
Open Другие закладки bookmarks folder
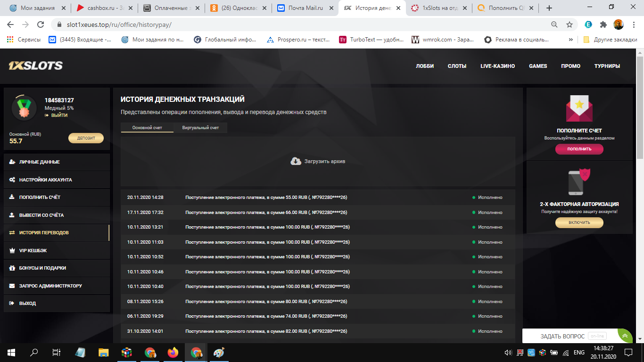tap(610, 40)
